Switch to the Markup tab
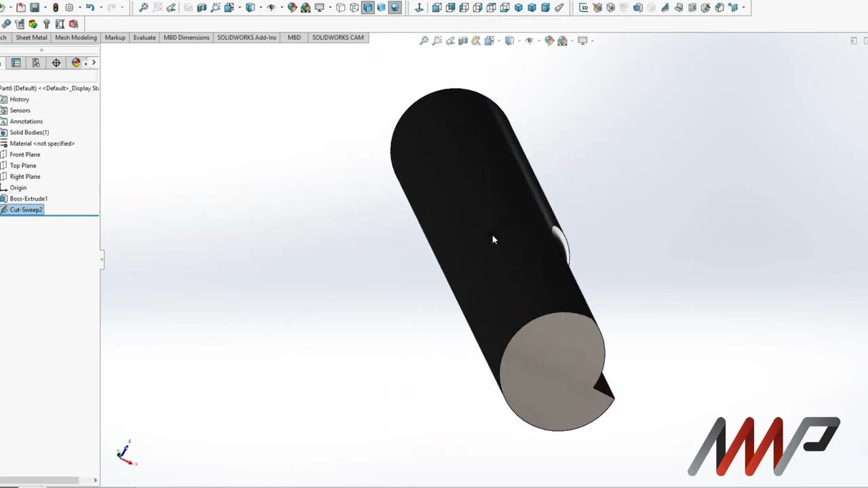This screenshot has height=488, width=868. point(115,37)
